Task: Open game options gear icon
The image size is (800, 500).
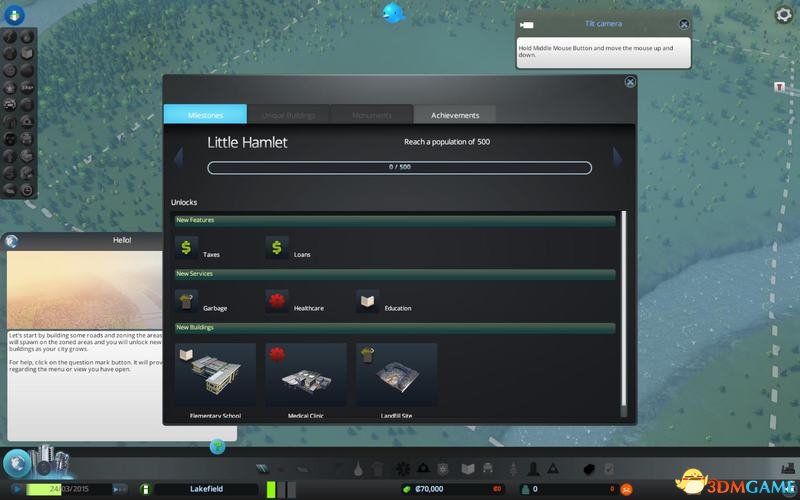Action: click(x=783, y=14)
